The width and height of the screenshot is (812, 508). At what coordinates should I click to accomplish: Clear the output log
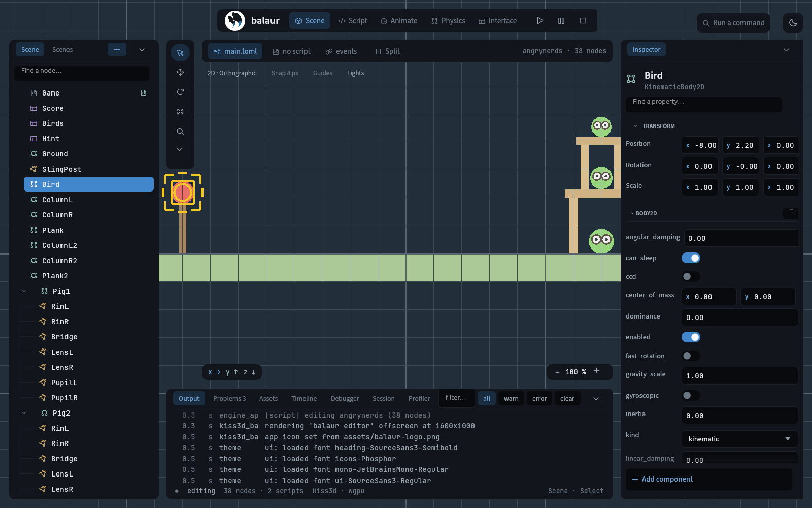(567, 399)
